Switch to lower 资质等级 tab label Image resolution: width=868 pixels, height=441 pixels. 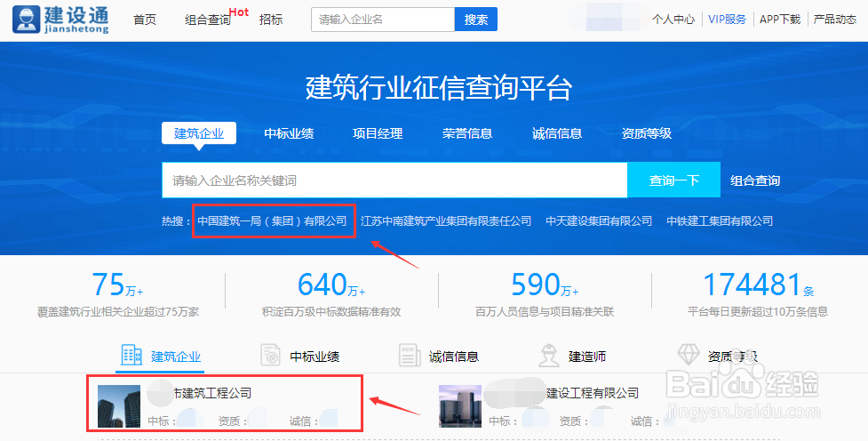click(732, 357)
